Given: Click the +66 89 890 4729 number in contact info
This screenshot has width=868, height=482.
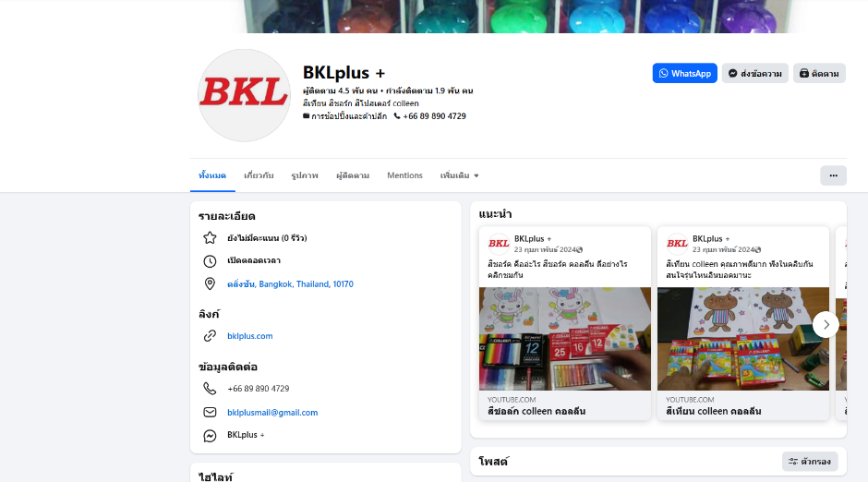Looking at the screenshot, I should (258, 389).
